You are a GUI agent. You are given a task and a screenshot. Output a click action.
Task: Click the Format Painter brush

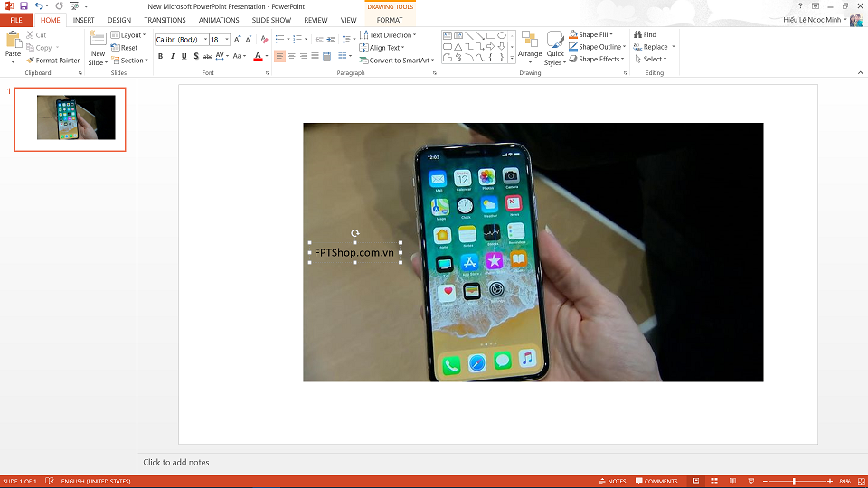tap(30, 61)
